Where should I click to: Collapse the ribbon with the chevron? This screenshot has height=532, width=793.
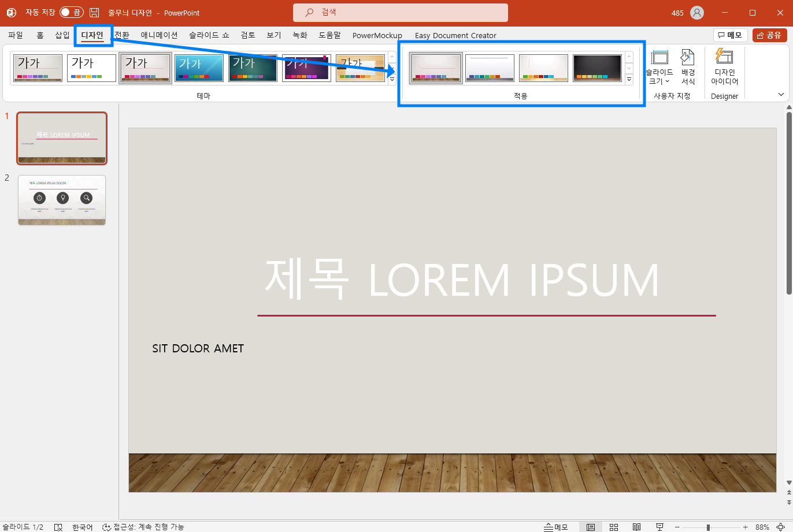[x=781, y=95]
